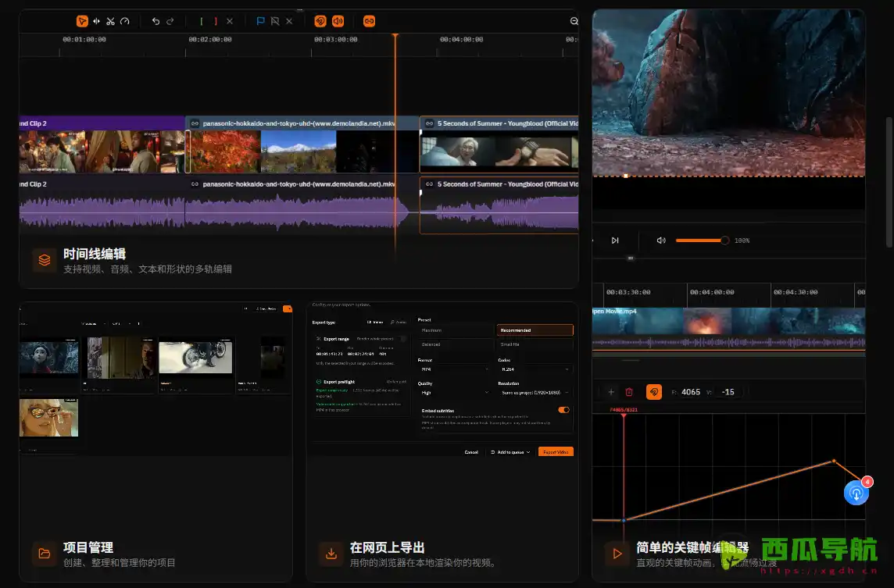The height and width of the screenshot is (588, 894).
Task: Select the panasonic-hokkaido video clip
Action: pyautogui.click(x=302, y=144)
